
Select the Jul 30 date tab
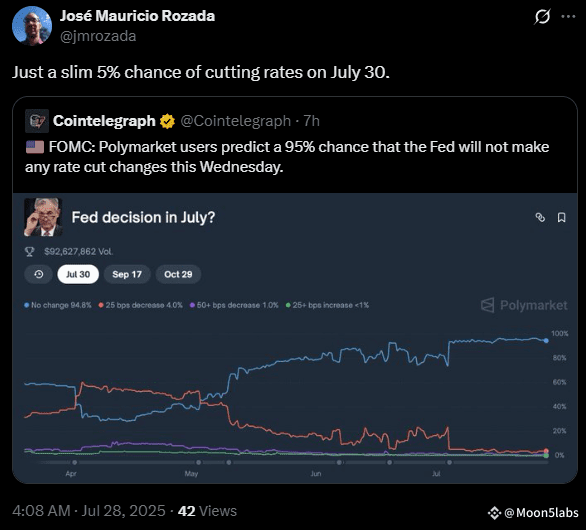(x=78, y=274)
